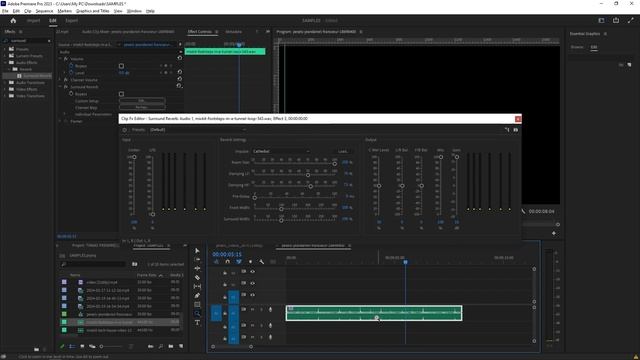The height and width of the screenshot is (360, 640).
Task: Select the Pen tool
Action: tap(197, 296)
